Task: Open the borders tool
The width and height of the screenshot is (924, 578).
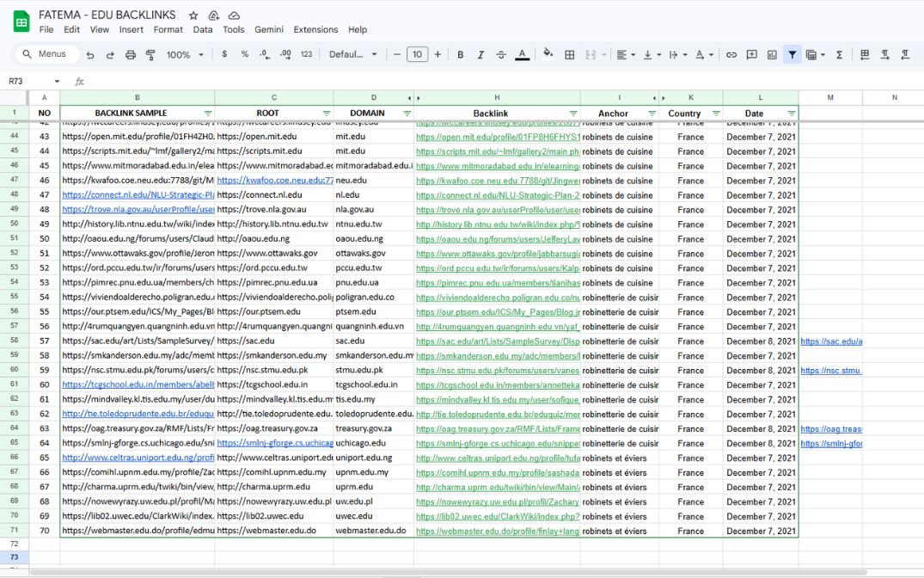Action: pyautogui.click(x=569, y=55)
